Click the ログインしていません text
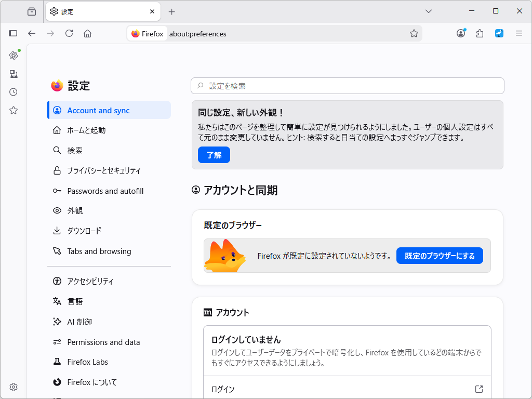 pos(246,340)
